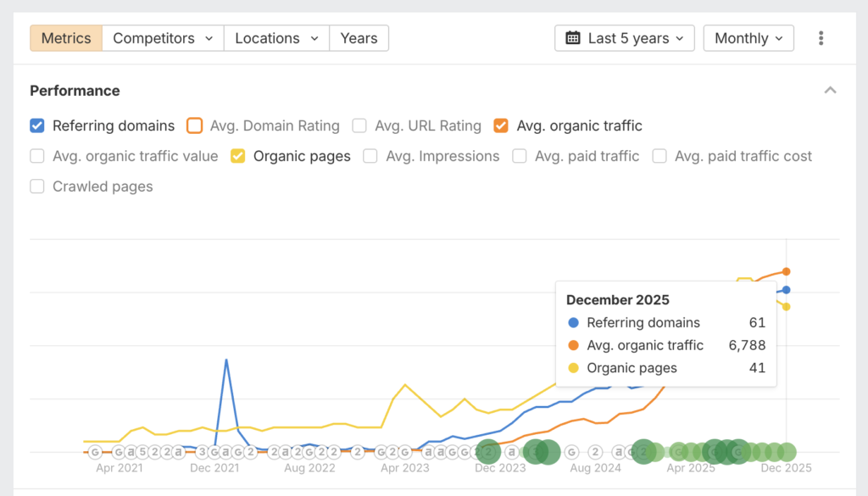868x496 pixels.
Task: Click the three-dot more options icon
Action: (821, 38)
